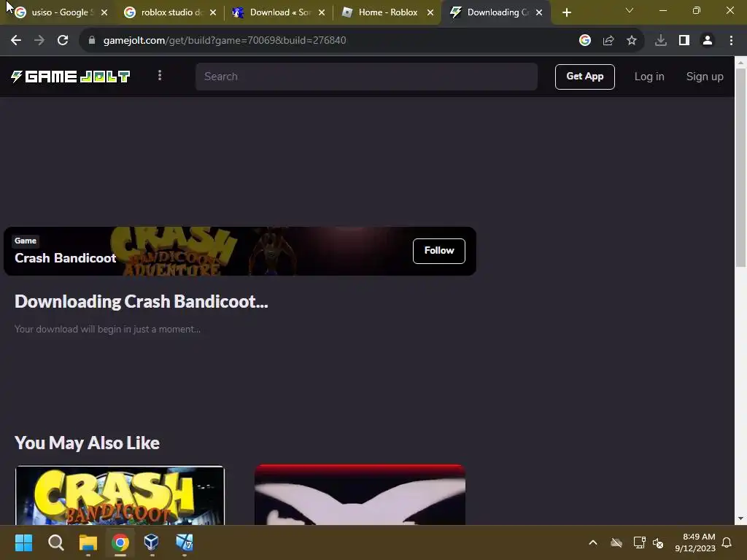Close the Download Sonic tab
The width and height of the screenshot is (747, 560).
pyautogui.click(x=322, y=12)
